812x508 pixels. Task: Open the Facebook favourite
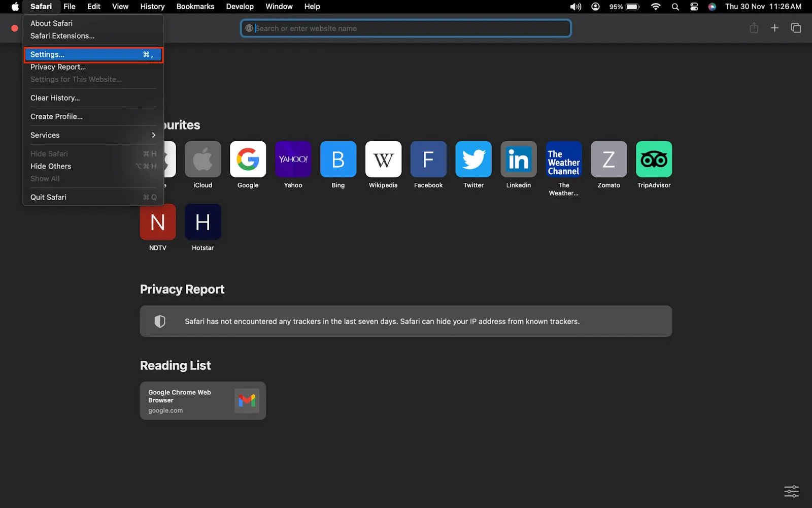[x=428, y=159]
